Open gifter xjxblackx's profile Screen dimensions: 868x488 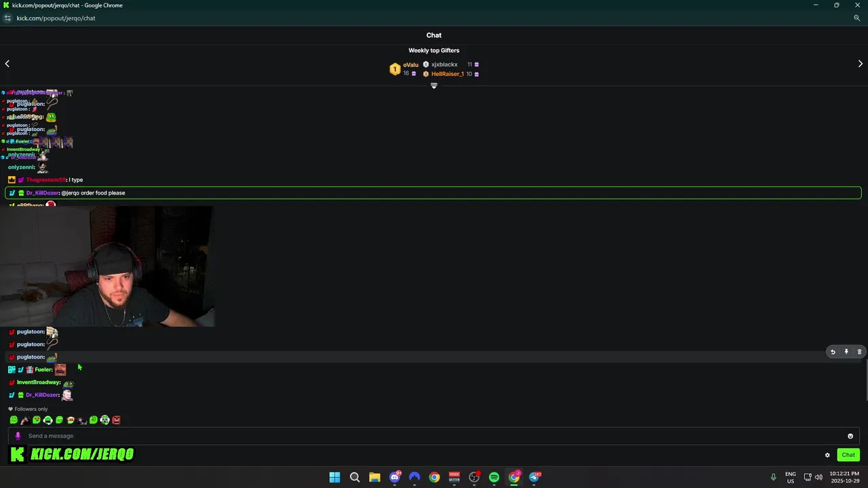coord(444,64)
